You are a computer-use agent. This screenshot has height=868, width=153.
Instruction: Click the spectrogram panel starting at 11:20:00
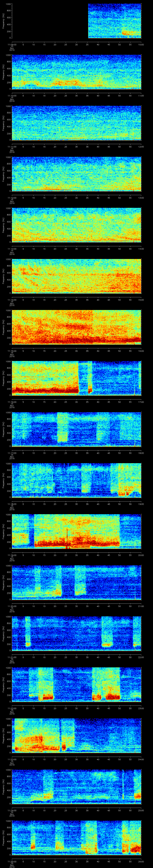76,582
